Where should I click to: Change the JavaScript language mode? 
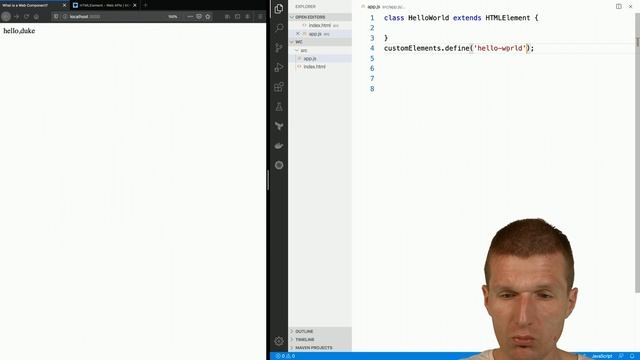tap(602, 356)
